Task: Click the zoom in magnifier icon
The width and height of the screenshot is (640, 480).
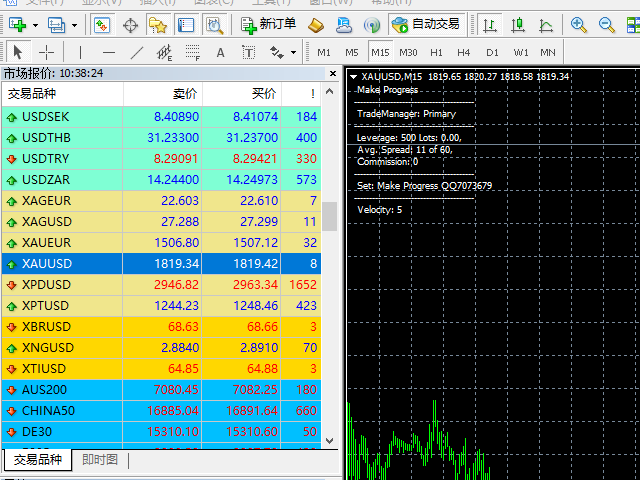Action: [579, 25]
